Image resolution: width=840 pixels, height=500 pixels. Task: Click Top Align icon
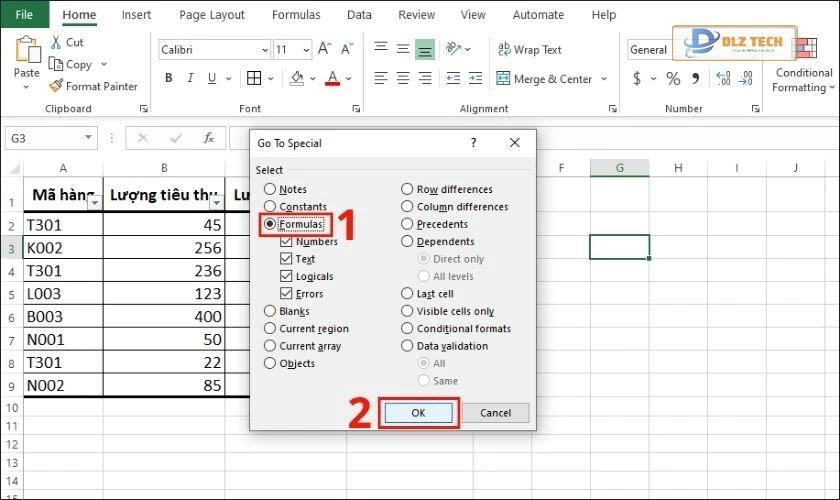381,49
